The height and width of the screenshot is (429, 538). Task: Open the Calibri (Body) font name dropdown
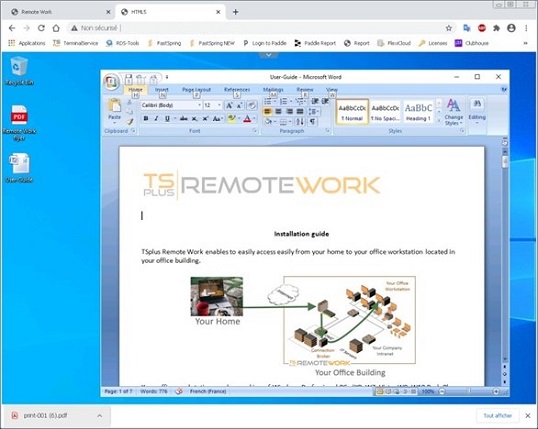[199, 105]
